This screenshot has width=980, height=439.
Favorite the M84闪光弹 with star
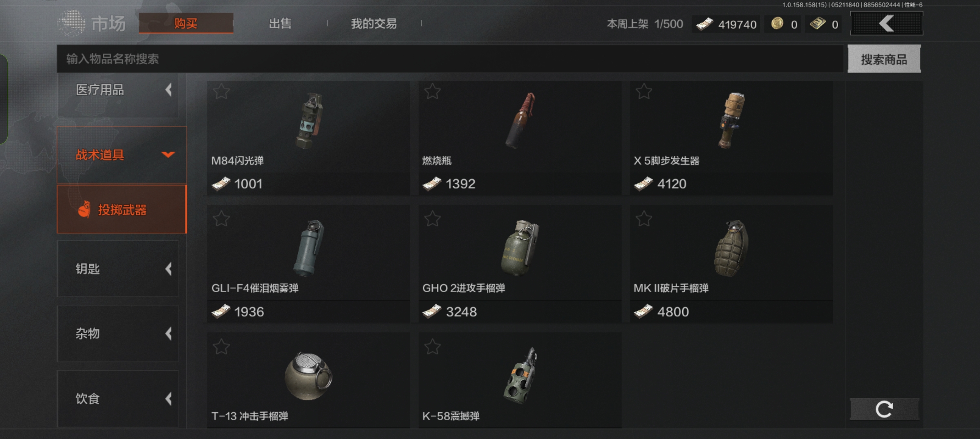pos(221,91)
